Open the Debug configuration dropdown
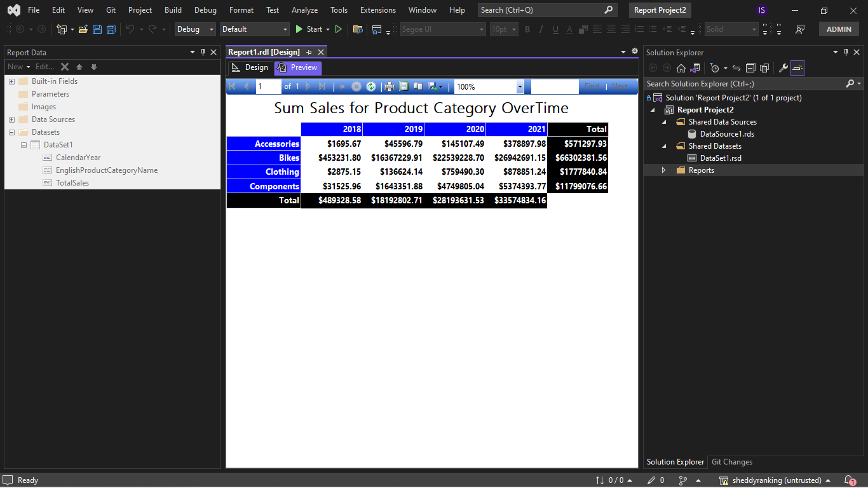 [x=194, y=29]
